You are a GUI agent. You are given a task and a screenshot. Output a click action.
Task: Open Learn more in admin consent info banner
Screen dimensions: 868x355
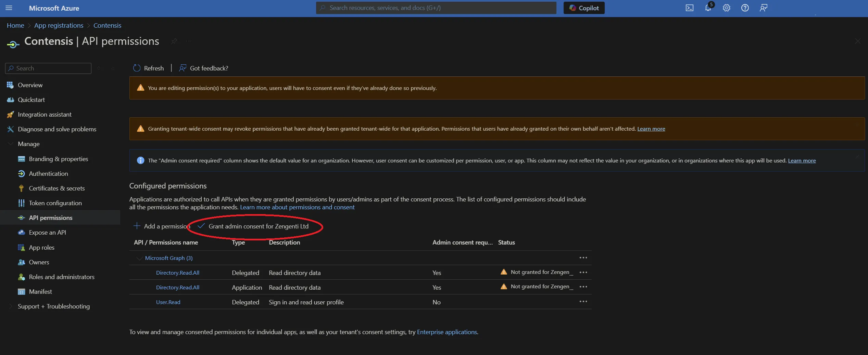point(802,160)
